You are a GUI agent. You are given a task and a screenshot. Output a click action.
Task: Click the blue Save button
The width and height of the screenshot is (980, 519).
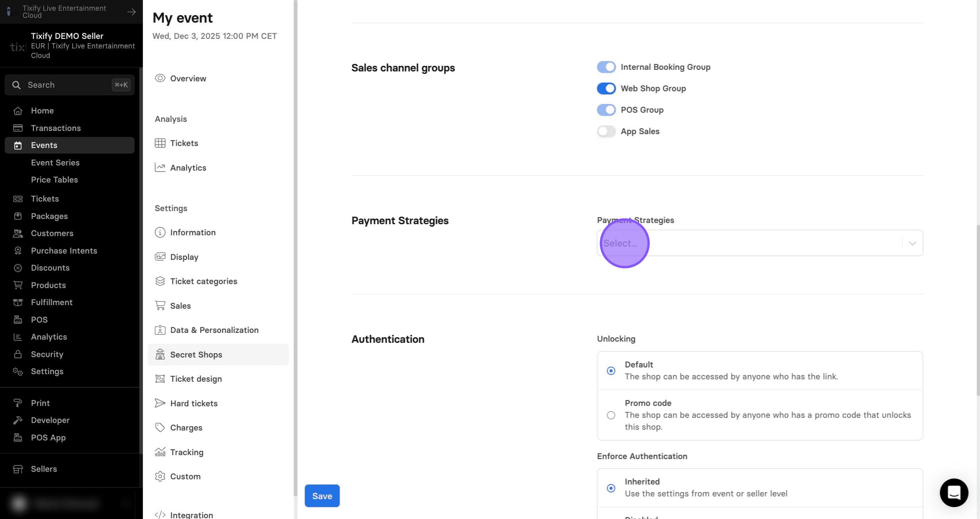click(x=322, y=496)
